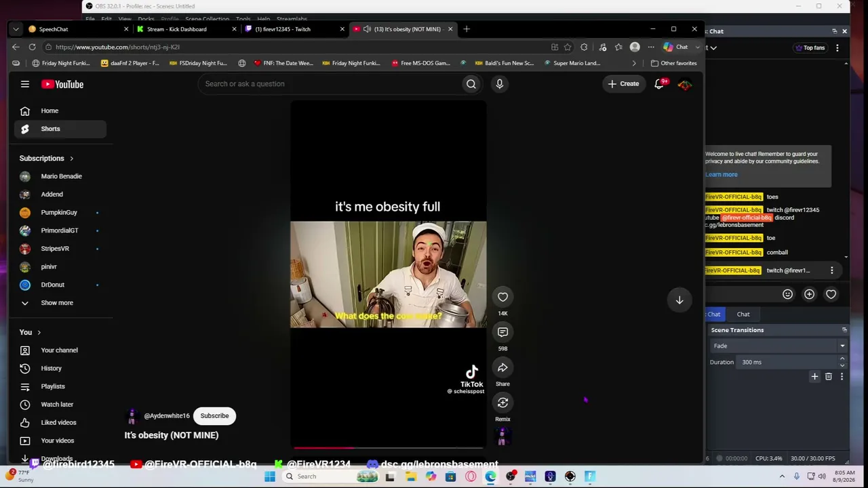Screen dimensions: 868x488
Task: Open the YouTube account avatar menu
Action: tap(685, 84)
